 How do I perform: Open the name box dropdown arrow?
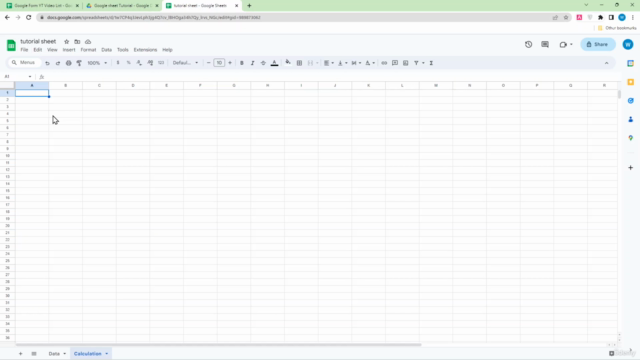(30, 77)
